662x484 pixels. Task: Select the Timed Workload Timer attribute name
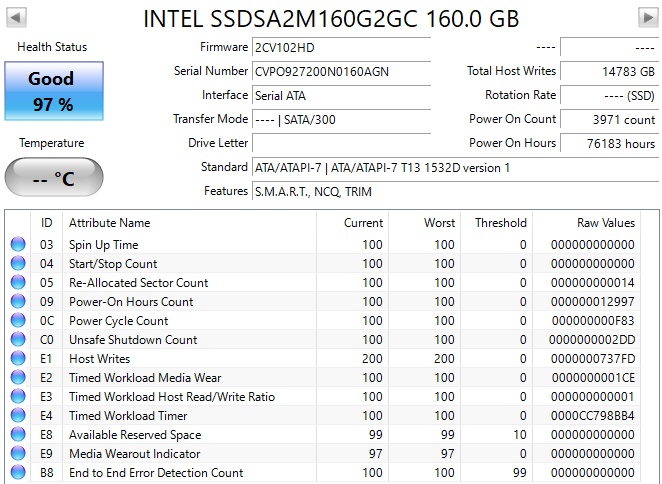coord(128,416)
